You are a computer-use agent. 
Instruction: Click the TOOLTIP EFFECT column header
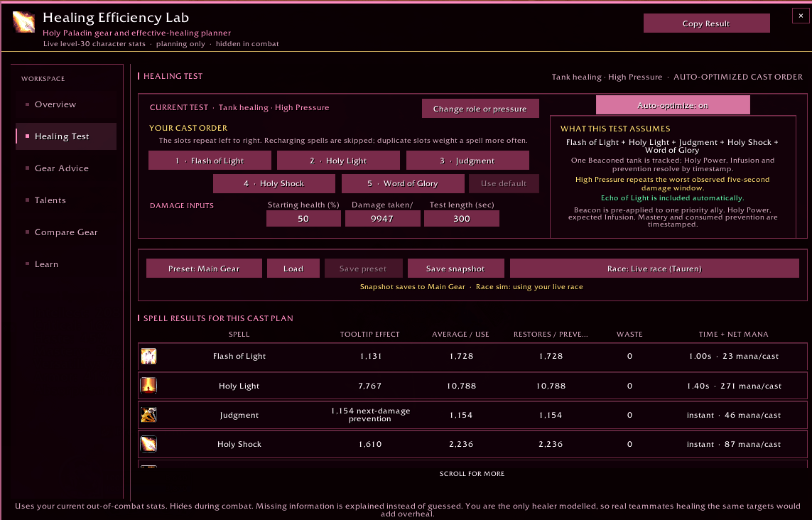point(369,334)
